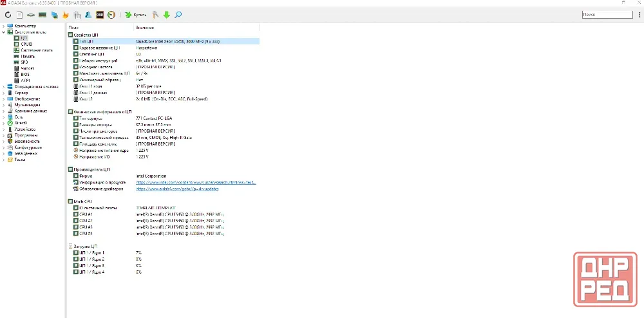Open the aida64.com driver updates link

pos(177,189)
